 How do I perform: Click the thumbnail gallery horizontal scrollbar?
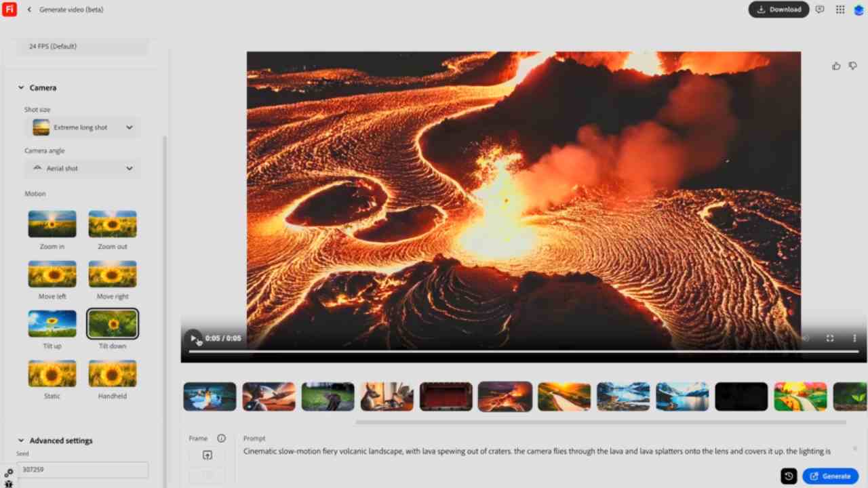(601, 422)
